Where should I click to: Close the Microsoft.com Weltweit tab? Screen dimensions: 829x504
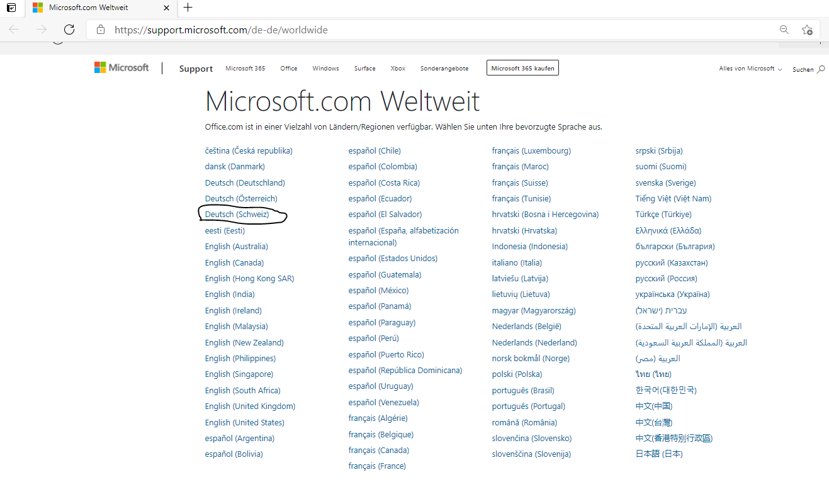(166, 8)
